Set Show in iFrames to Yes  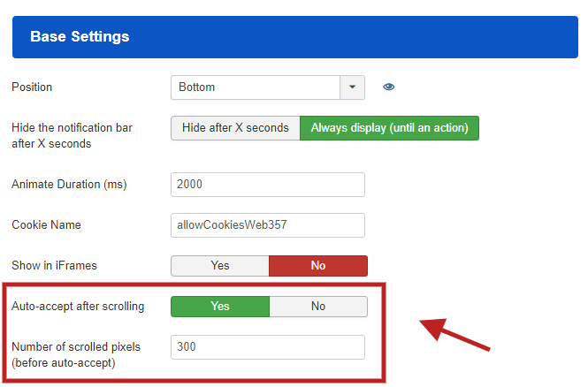pyautogui.click(x=220, y=266)
